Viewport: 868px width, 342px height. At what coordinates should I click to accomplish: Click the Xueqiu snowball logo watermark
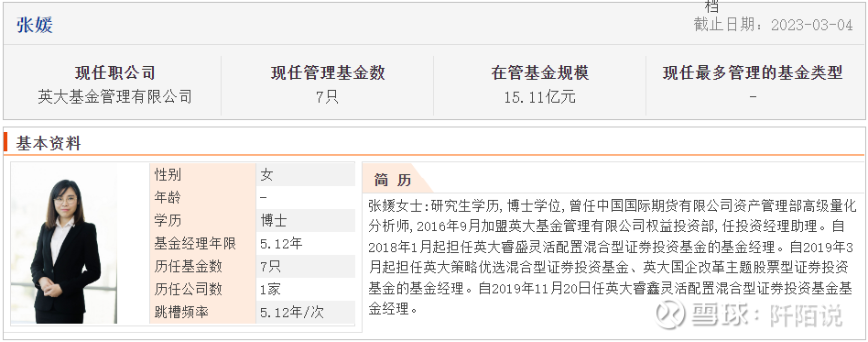coord(668,314)
